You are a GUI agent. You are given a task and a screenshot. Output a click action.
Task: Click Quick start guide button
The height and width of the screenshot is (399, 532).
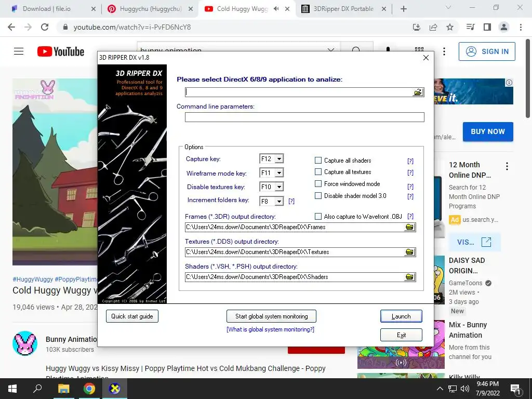click(x=132, y=316)
